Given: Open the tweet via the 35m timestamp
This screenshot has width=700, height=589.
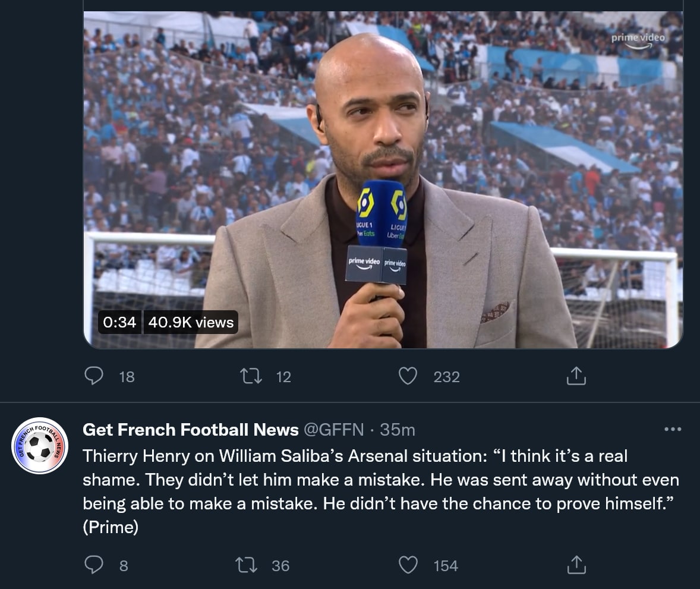Looking at the screenshot, I should 398,430.
